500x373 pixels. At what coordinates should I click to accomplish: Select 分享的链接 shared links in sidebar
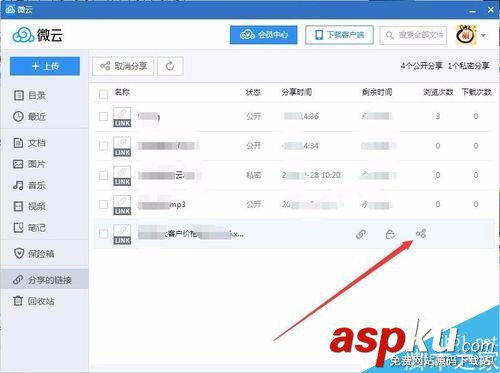pos(43,280)
